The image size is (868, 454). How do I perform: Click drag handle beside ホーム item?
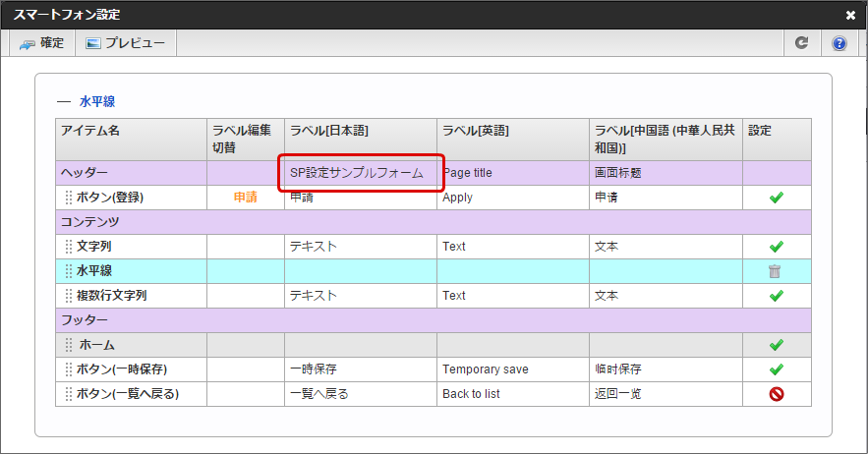click(69, 345)
